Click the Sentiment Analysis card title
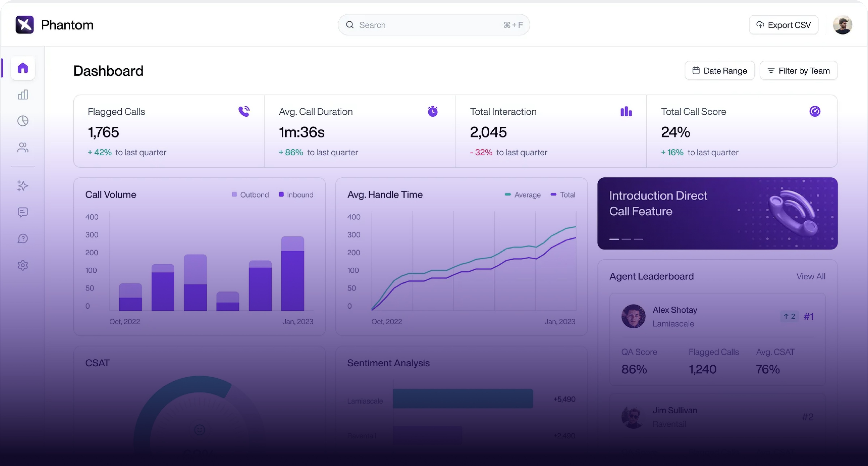This screenshot has height=466, width=868. pos(388,363)
